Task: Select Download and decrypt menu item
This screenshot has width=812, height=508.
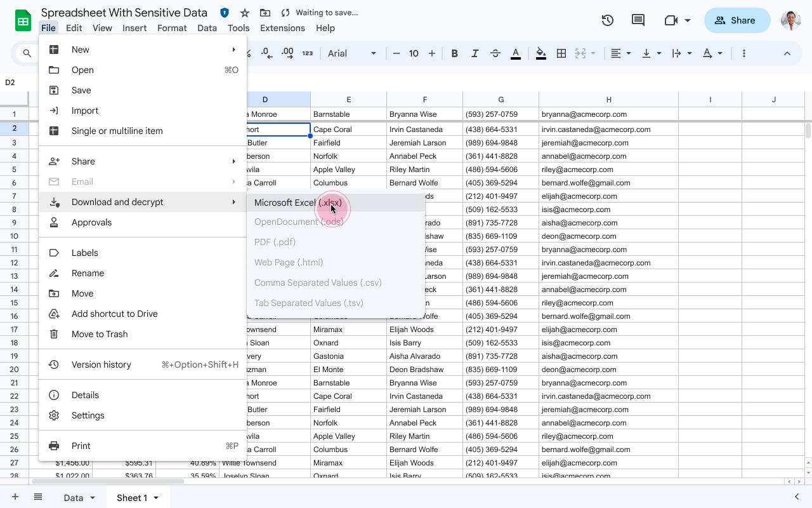Action: [143, 202]
